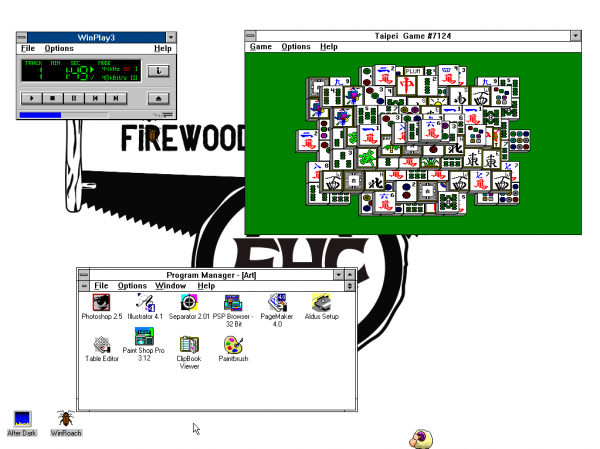Open the Taipei Options menu
The width and height of the screenshot is (600, 449).
click(296, 47)
